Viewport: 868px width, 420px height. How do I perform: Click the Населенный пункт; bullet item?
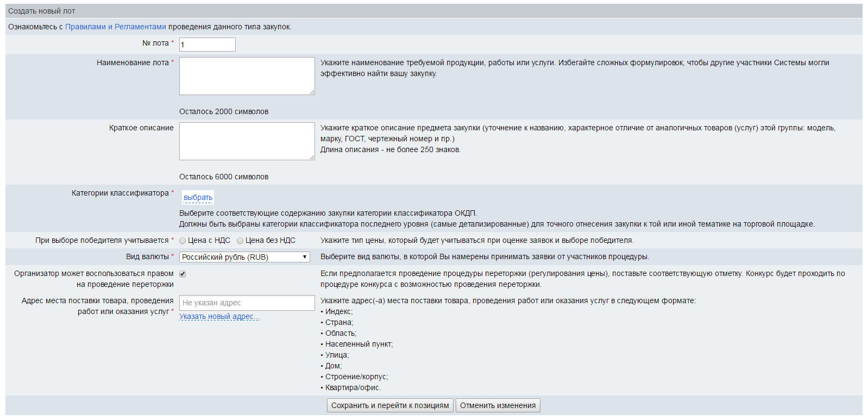(357, 344)
